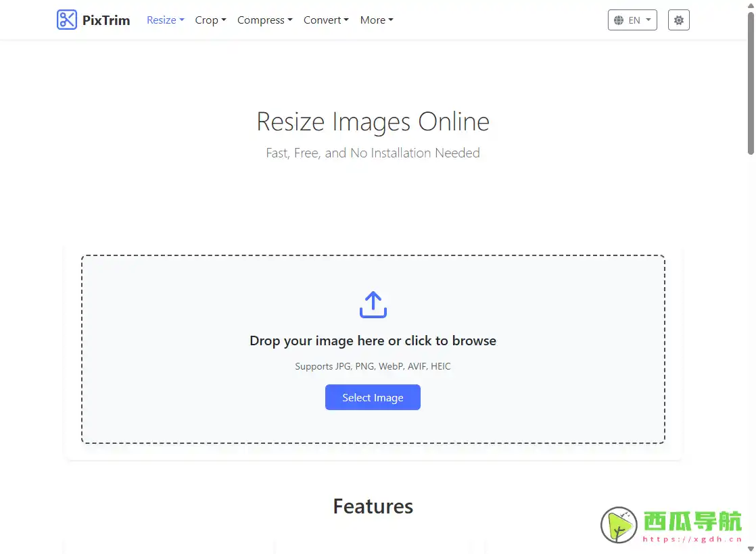This screenshot has height=554, width=756.
Task: Click the supported formats text line
Action: (373, 366)
